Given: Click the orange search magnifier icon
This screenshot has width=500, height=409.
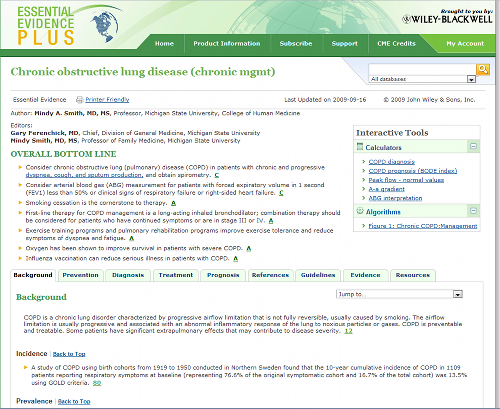Looking at the screenshot, I should click(x=483, y=70).
